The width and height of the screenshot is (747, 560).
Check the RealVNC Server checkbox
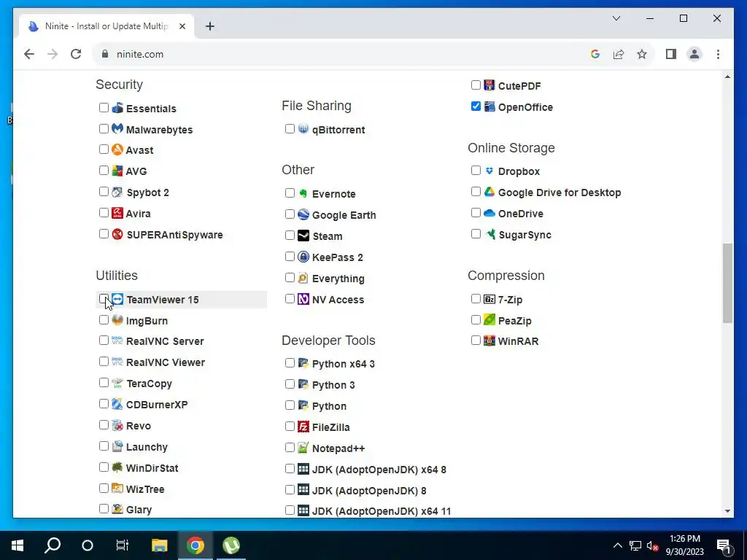point(104,340)
